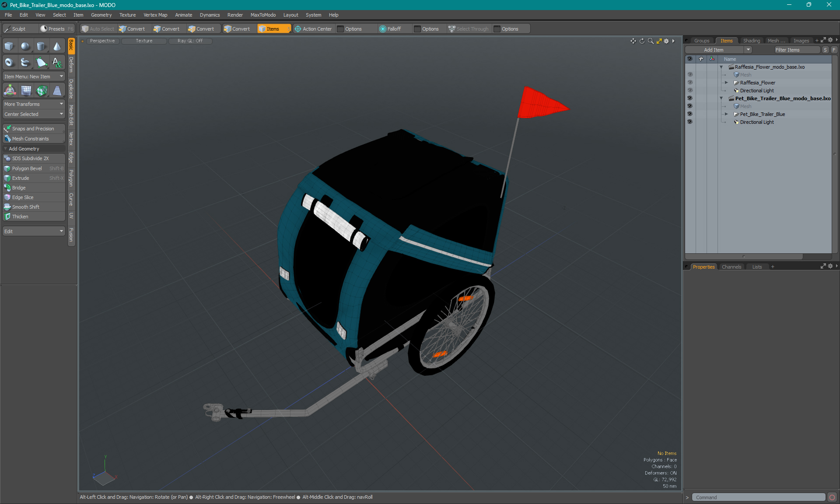Toggle visibility of Pet_Bike_Trailer_Blue_modo_base.lxo scene
Screen dimensions: 840x504
tap(690, 98)
